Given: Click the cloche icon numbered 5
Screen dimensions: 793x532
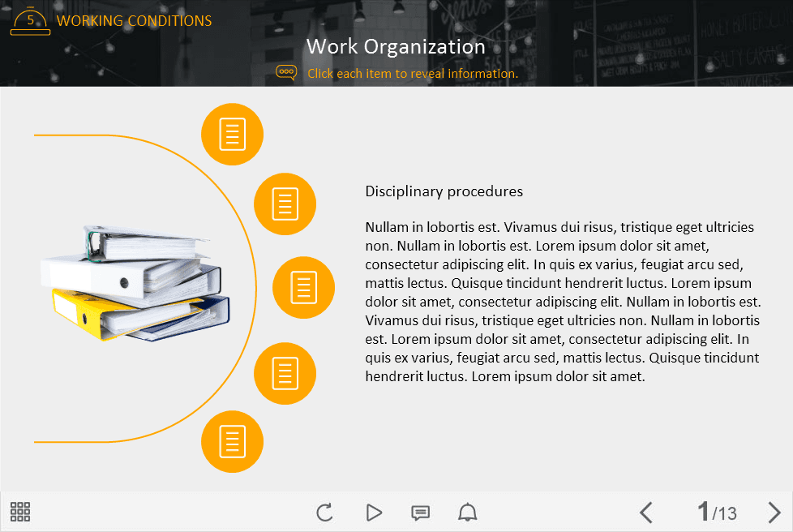Looking at the screenshot, I should tap(30, 21).
